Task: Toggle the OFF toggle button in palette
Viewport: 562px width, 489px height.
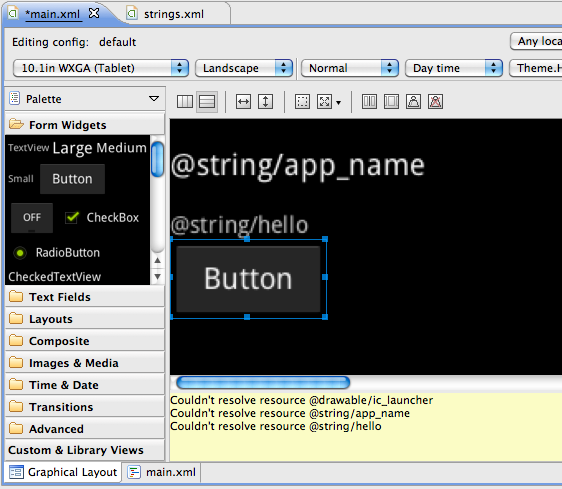Action: (x=32, y=218)
